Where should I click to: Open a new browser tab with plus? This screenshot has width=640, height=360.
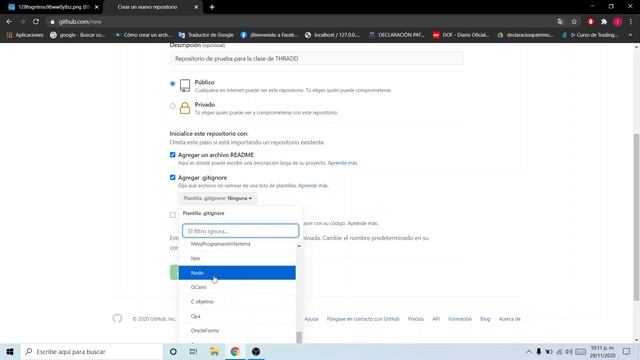212,7
